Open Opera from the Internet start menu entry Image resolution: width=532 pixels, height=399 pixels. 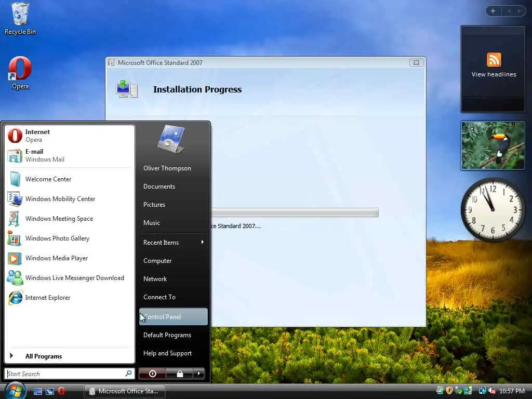(70, 136)
